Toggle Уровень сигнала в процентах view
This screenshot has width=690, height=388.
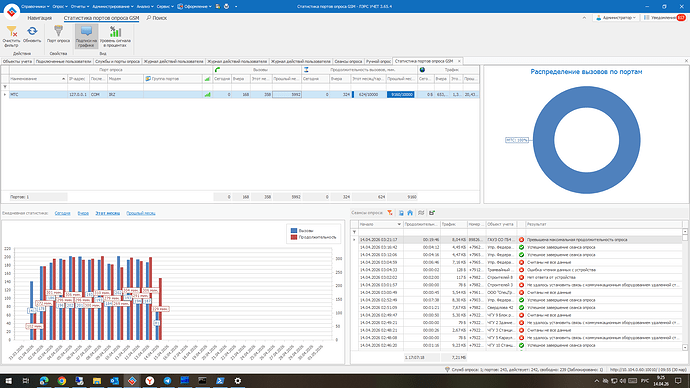[x=115, y=36]
